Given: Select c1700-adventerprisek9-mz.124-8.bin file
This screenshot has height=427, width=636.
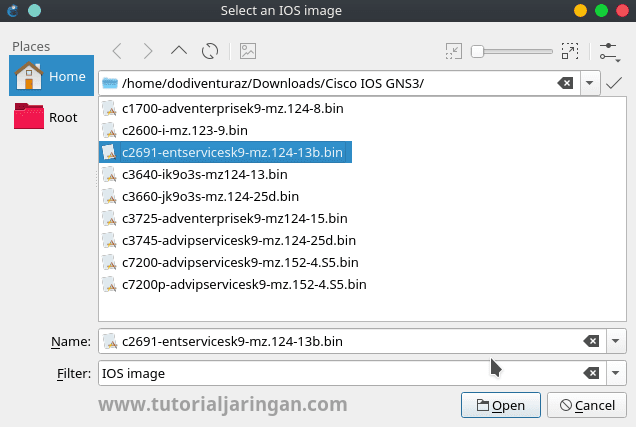Looking at the screenshot, I should (x=232, y=108).
